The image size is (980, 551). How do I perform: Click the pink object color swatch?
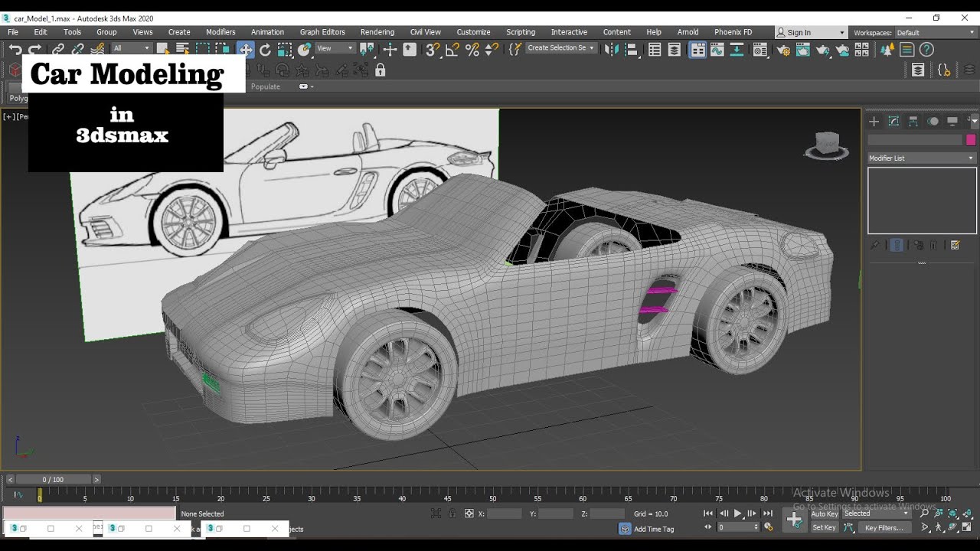coord(971,140)
